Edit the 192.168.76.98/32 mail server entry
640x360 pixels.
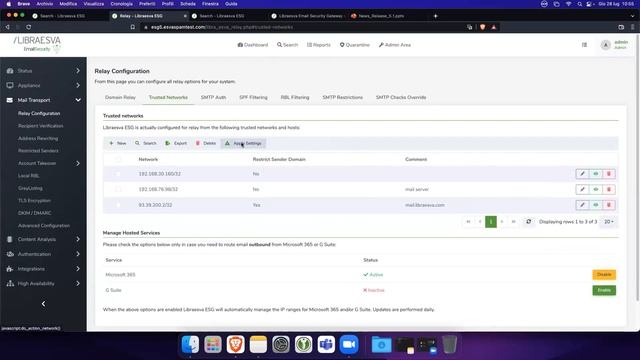[x=582, y=189]
